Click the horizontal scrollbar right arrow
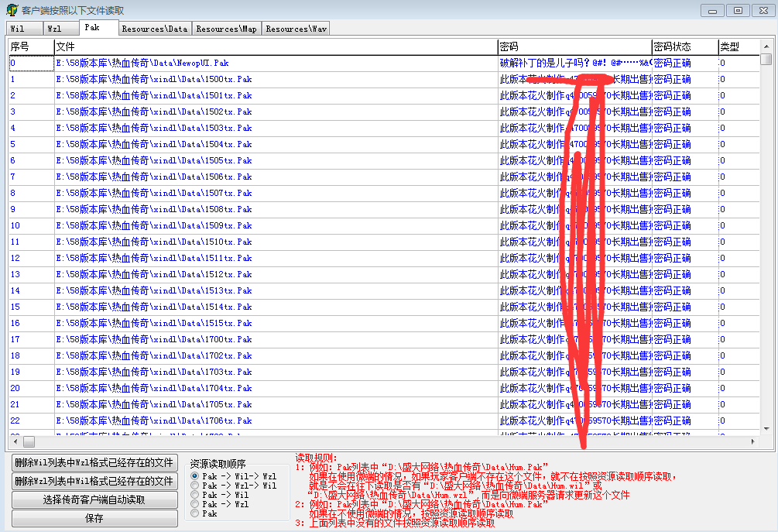Screen dimensions: 778x532 tap(752, 441)
